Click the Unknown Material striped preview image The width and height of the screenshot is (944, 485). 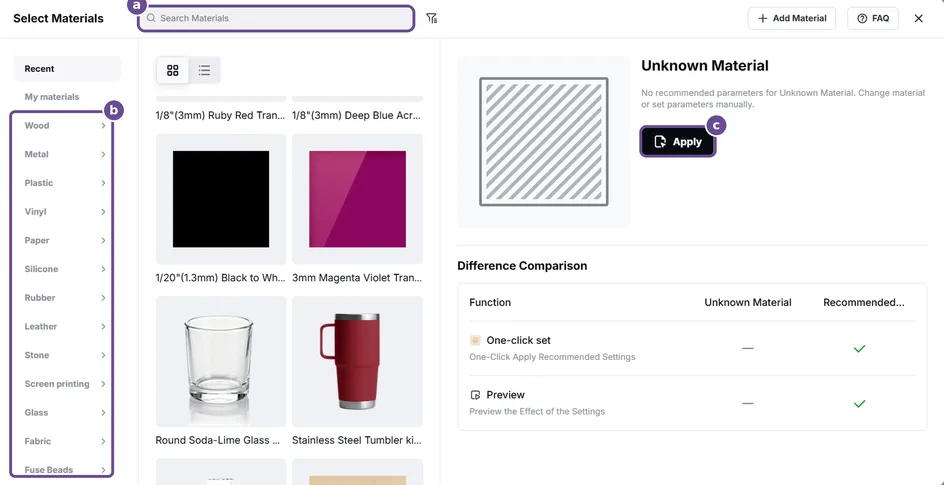tap(544, 141)
